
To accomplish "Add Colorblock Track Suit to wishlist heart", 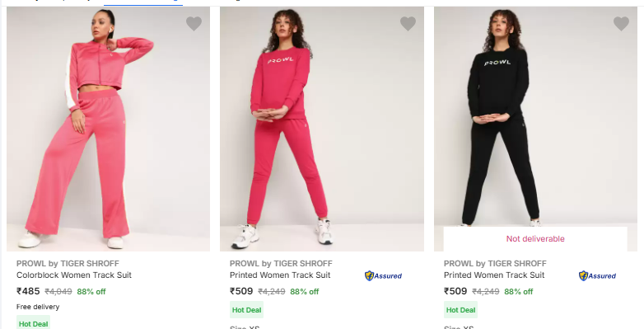I will [194, 23].
